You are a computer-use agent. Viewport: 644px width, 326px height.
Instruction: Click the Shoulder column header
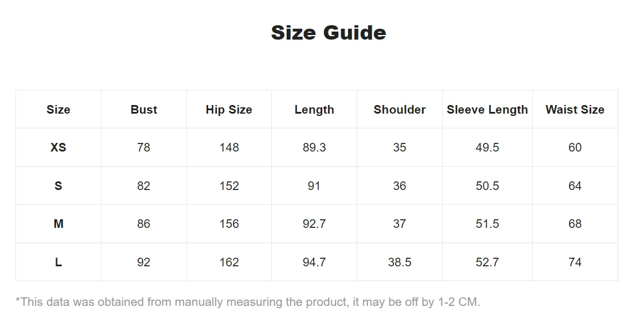[x=400, y=110]
